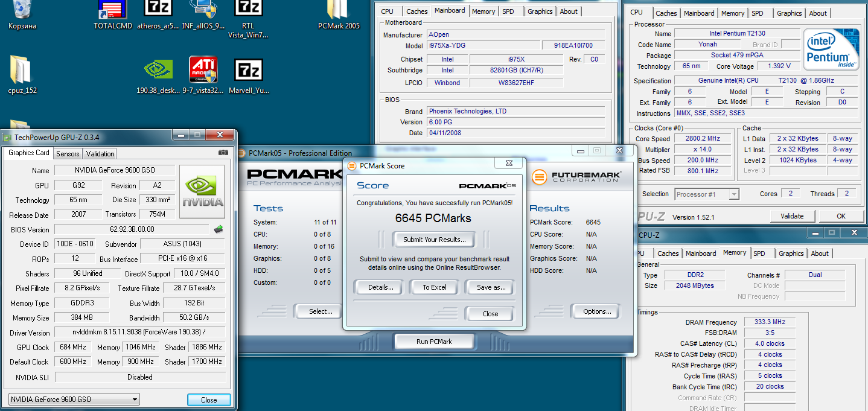Click the PCMark Score dialog title icon

pyautogui.click(x=352, y=165)
